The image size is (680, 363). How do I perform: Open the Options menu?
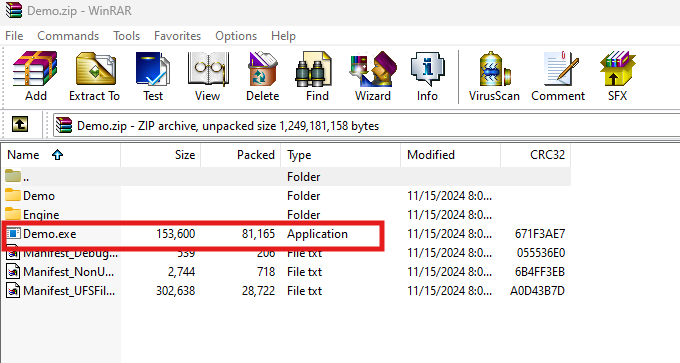pos(236,36)
